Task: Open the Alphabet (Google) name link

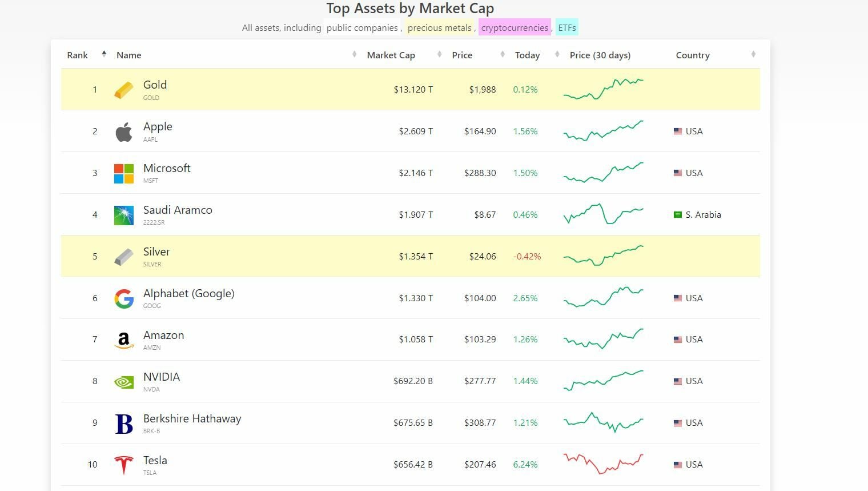Action: point(188,293)
